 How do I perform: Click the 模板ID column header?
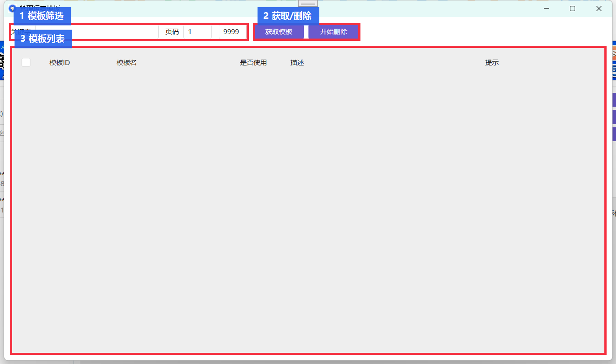pyautogui.click(x=60, y=63)
